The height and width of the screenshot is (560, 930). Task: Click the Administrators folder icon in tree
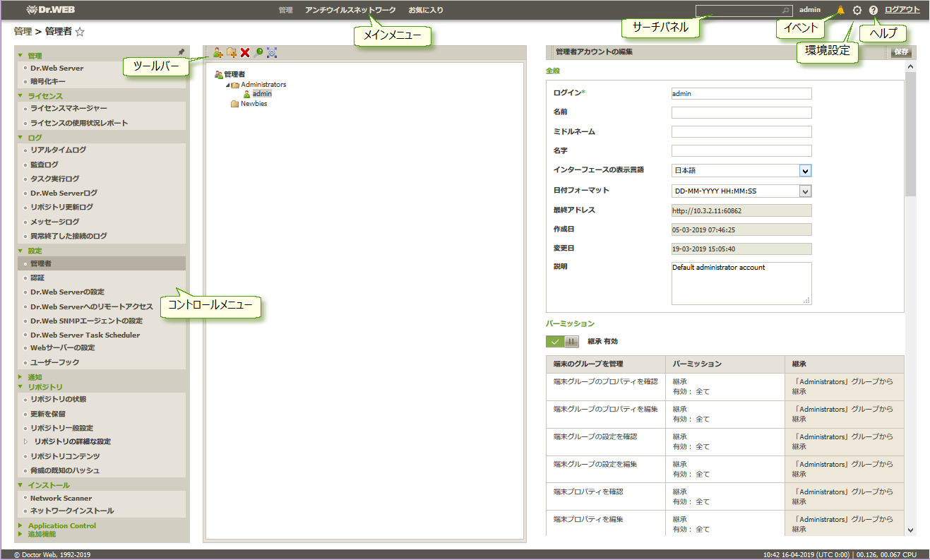point(235,85)
